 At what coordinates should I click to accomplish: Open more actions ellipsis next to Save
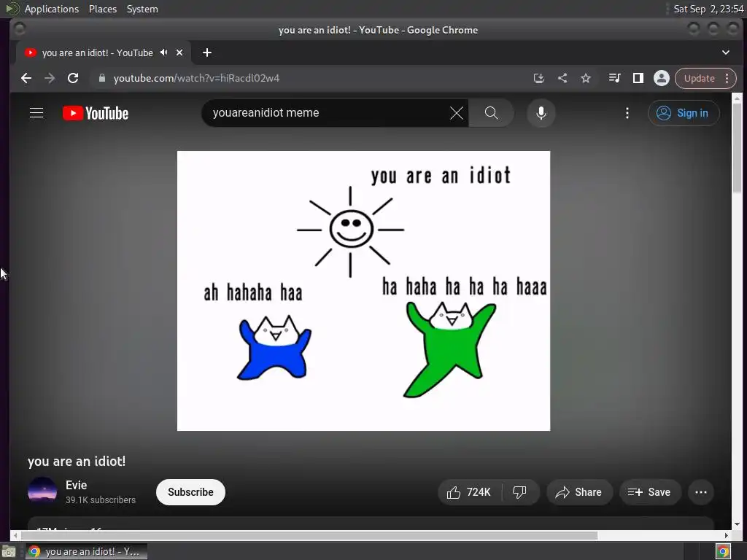pyautogui.click(x=701, y=492)
